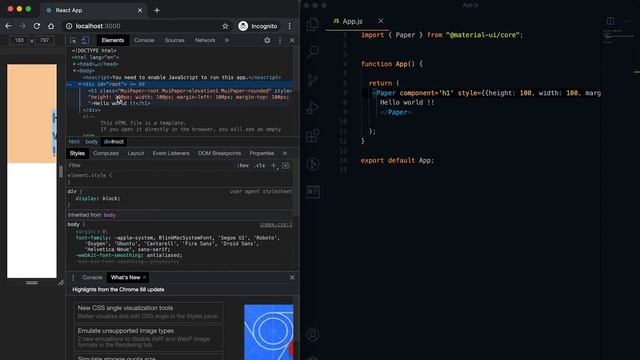
Task: Click the html breadcrumb
Action: pyautogui.click(x=74, y=142)
